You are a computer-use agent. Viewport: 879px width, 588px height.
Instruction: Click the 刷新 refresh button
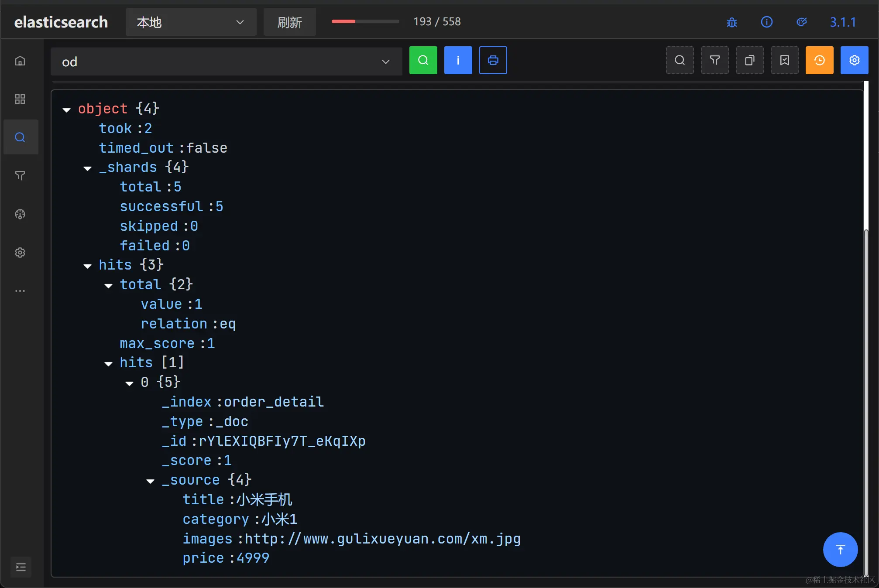(289, 22)
